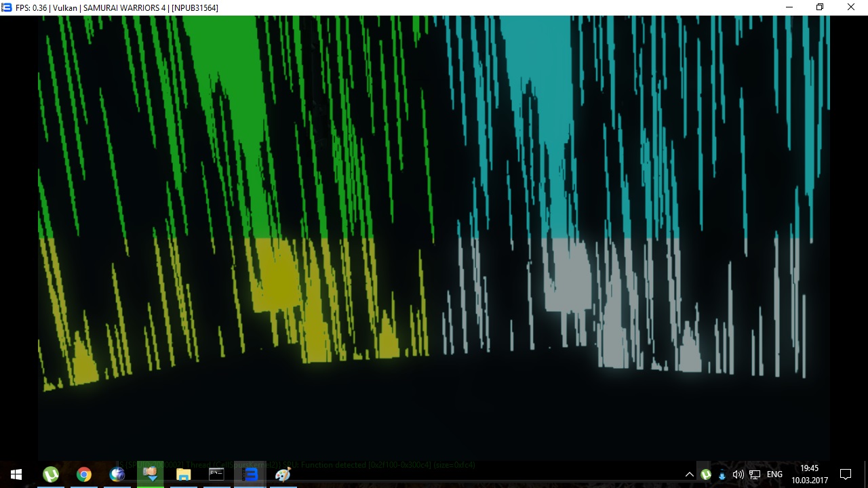This screenshot has height=488, width=868.
Task: Switch to the Command Prompt window
Action: [216, 474]
